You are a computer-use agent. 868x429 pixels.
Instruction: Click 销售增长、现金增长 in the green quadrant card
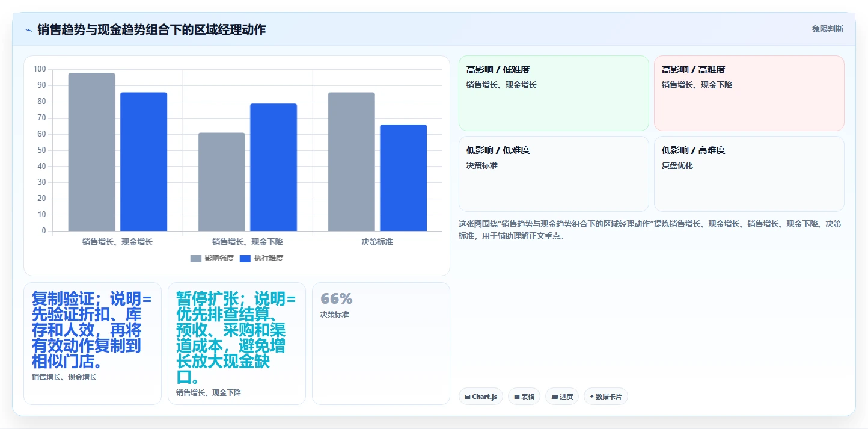tap(501, 85)
